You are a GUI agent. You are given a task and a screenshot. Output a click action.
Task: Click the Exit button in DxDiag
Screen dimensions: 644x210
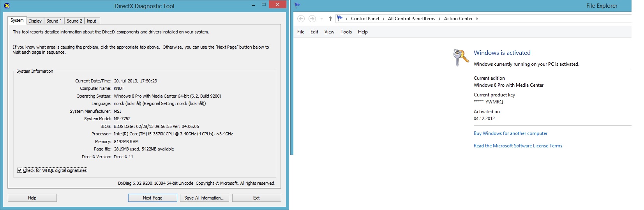256,198
